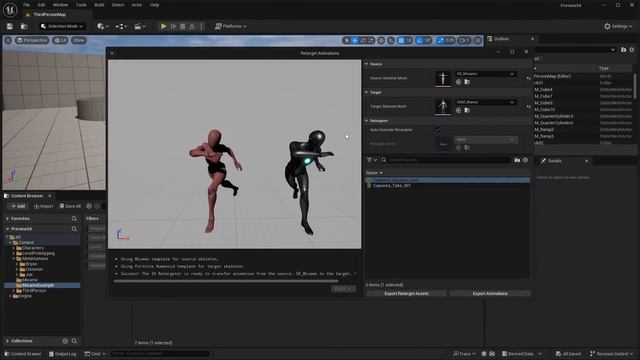Click the Stop playback button
This screenshot has width=640, height=360.
click(x=182, y=27)
